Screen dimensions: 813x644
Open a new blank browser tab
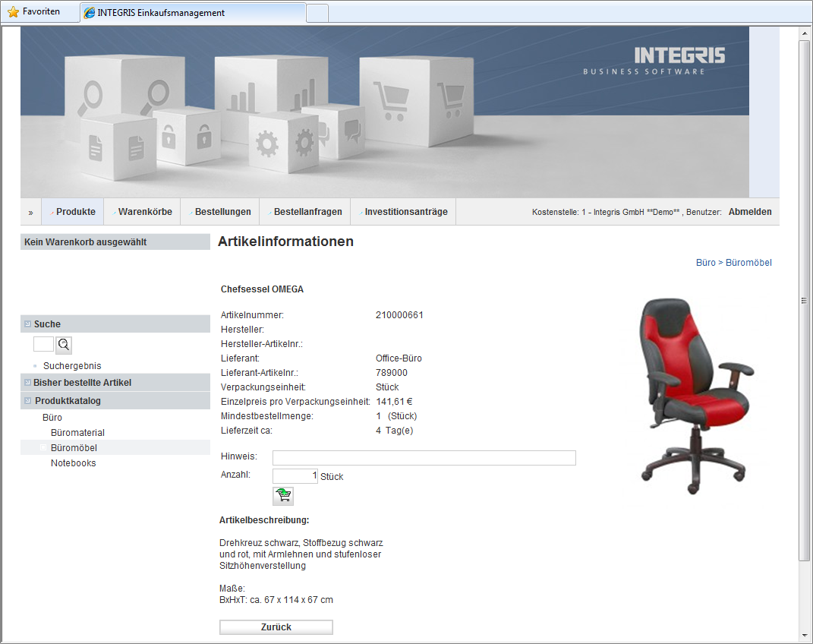pyautogui.click(x=317, y=14)
